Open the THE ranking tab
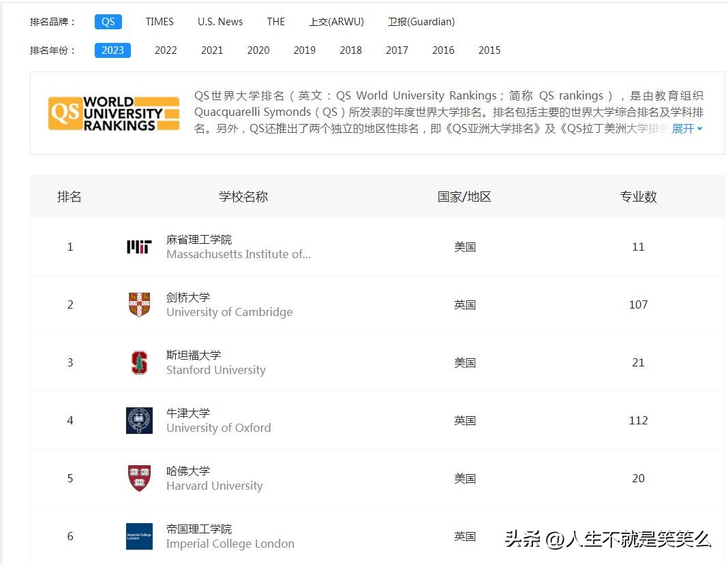This screenshot has width=728, height=564. pos(275,21)
